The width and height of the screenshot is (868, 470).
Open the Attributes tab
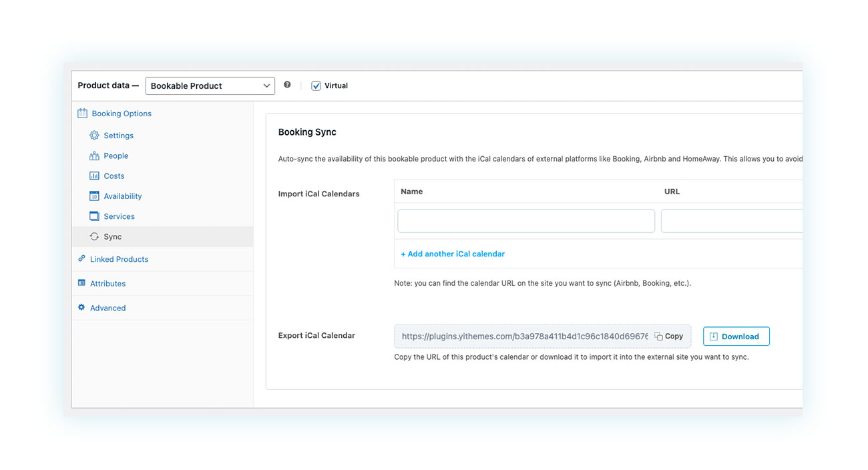click(x=107, y=284)
